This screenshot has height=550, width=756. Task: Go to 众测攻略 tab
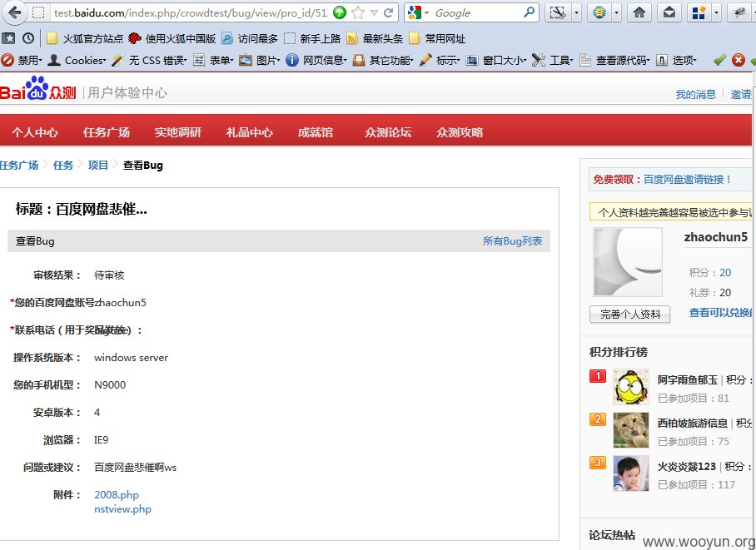(x=460, y=132)
